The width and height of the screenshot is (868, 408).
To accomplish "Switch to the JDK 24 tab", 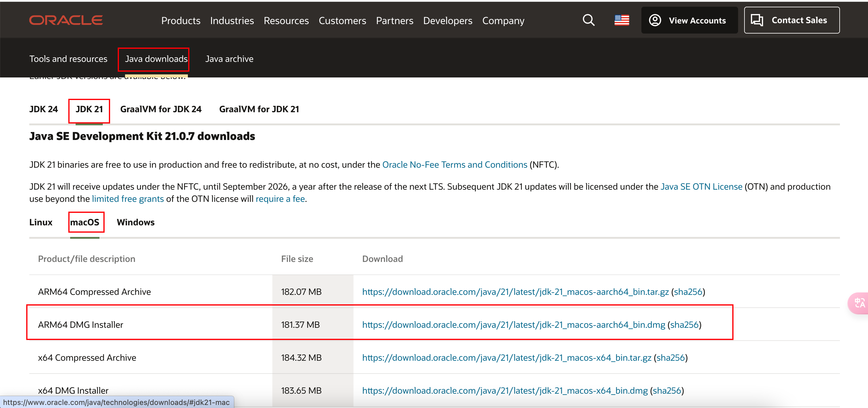I will (x=44, y=109).
